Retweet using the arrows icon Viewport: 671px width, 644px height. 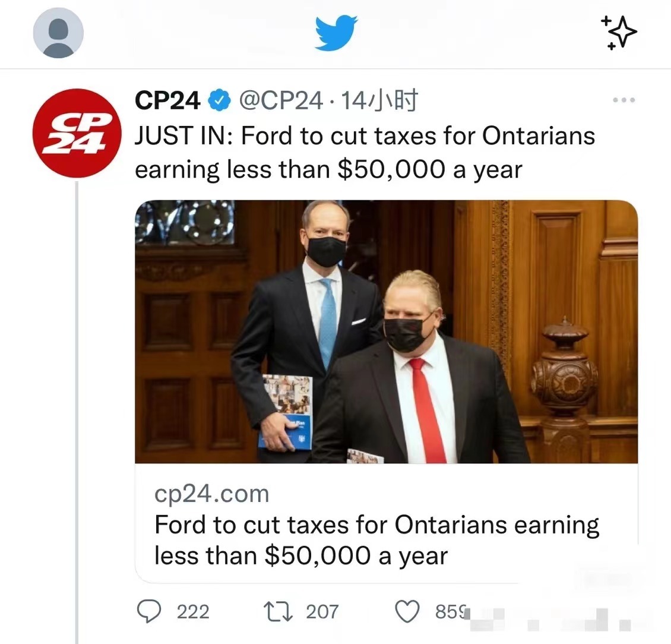(x=278, y=611)
